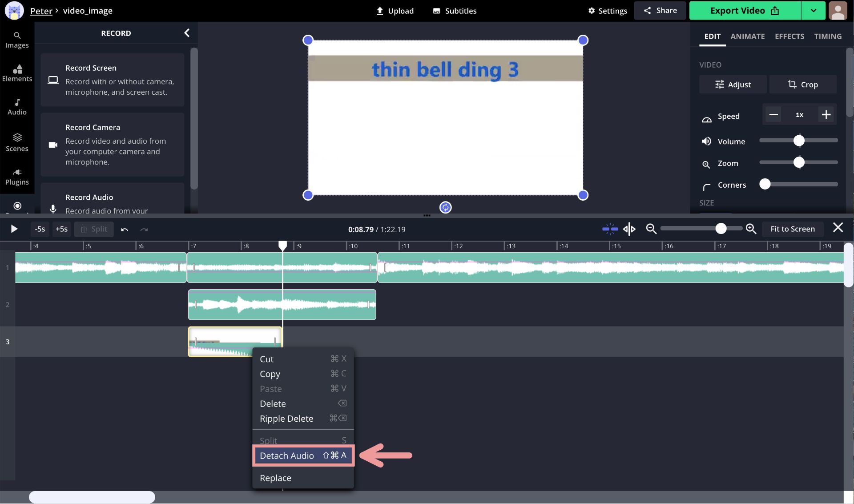
Task: Click the Crop button
Action: [x=803, y=85]
